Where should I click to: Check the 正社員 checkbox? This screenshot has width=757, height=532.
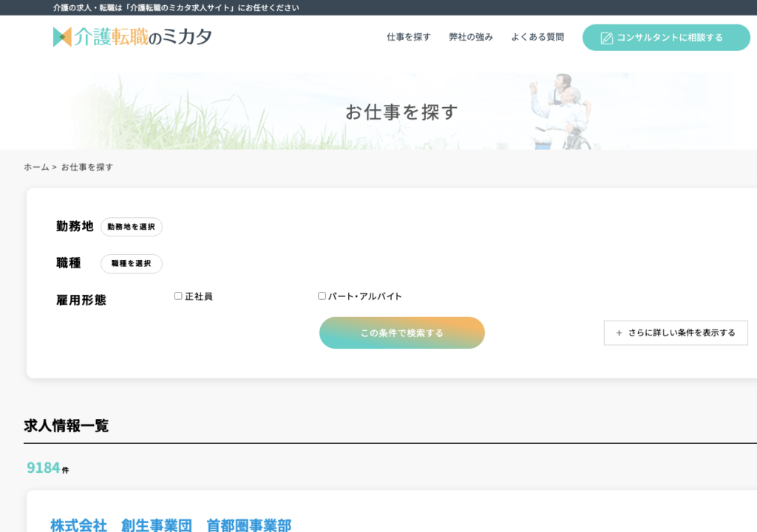pyautogui.click(x=178, y=296)
